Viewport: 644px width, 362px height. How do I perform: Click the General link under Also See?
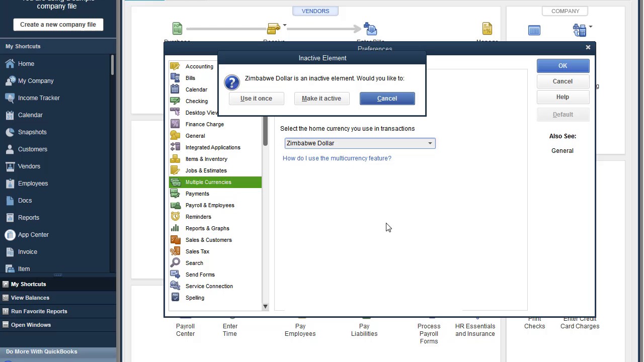(562, 151)
